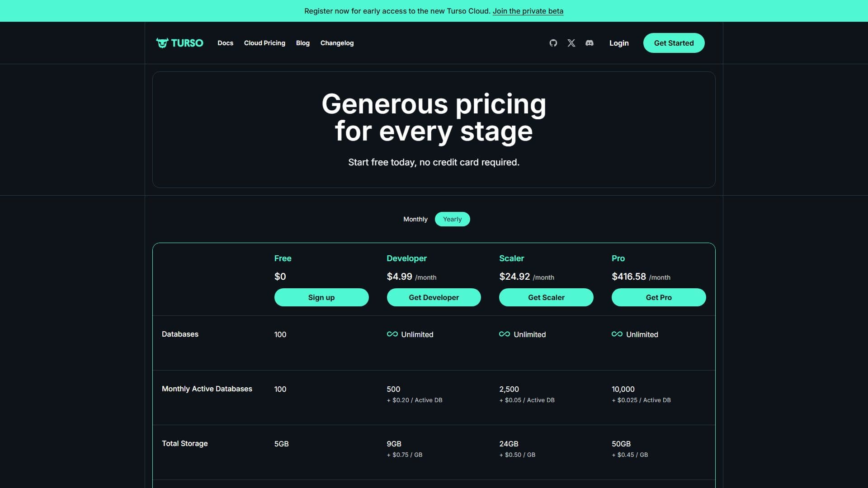The image size is (868, 488).
Task: Open the Discord icon link
Action: (x=590, y=43)
